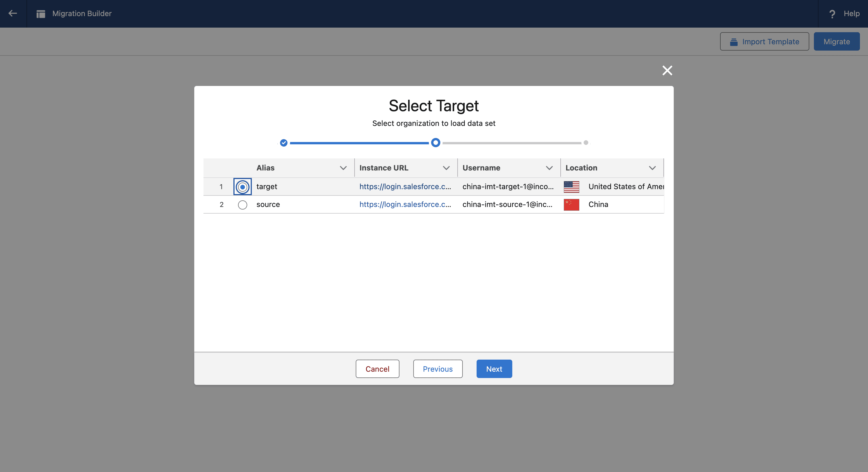Cancel the target selection dialog
The height and width of the screenshot is (472, 868).
[x=377, y=369]
